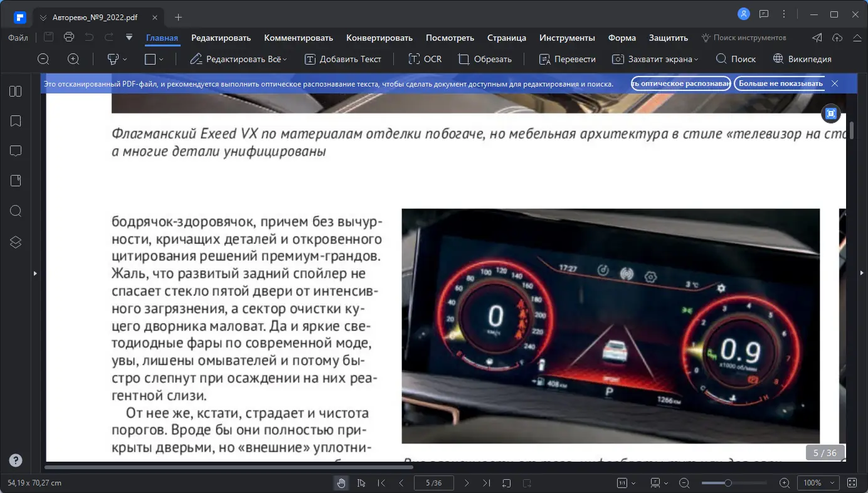
Task: Open the Инструменты tab
Action: coord(567,38)
